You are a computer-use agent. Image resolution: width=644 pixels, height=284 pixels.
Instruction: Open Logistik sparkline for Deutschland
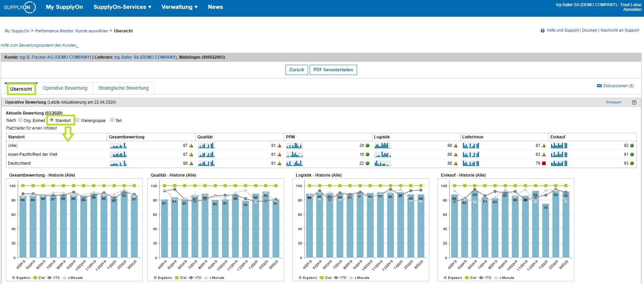pyautogui.click(x=383, y=163)
